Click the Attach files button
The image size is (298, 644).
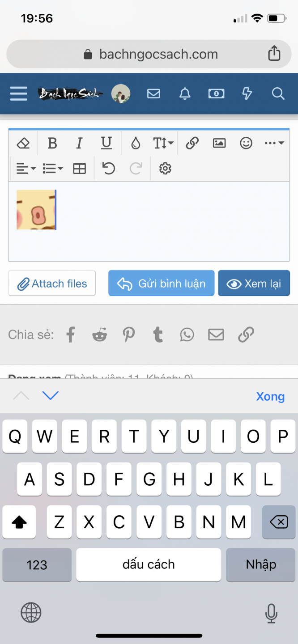52,284
